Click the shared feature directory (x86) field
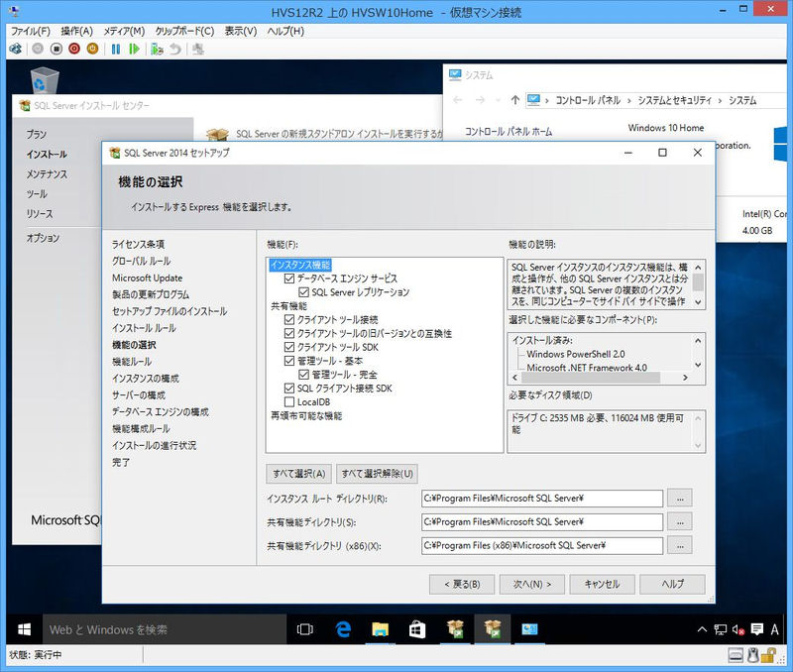This screenshot has width=793, height=672. click(x=542, y=545)
